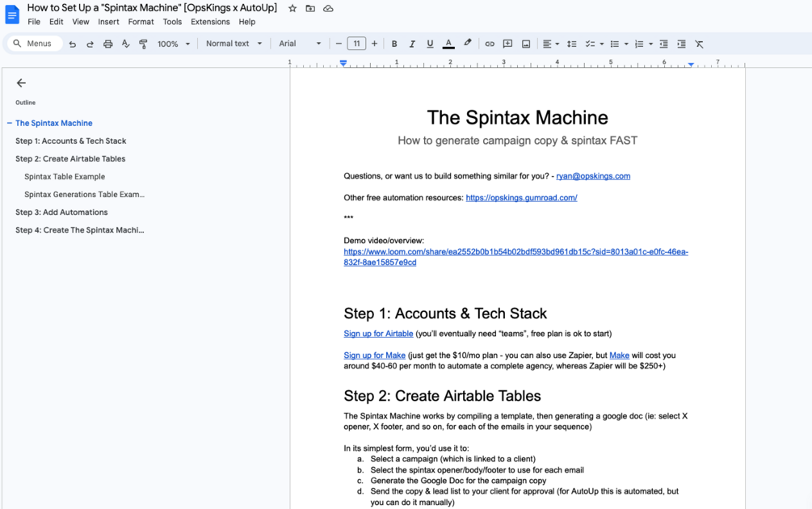This screenshot has width=812, height=509.
Task: Collapse The Spintax Machine outline heading
Action: (10, 124)
